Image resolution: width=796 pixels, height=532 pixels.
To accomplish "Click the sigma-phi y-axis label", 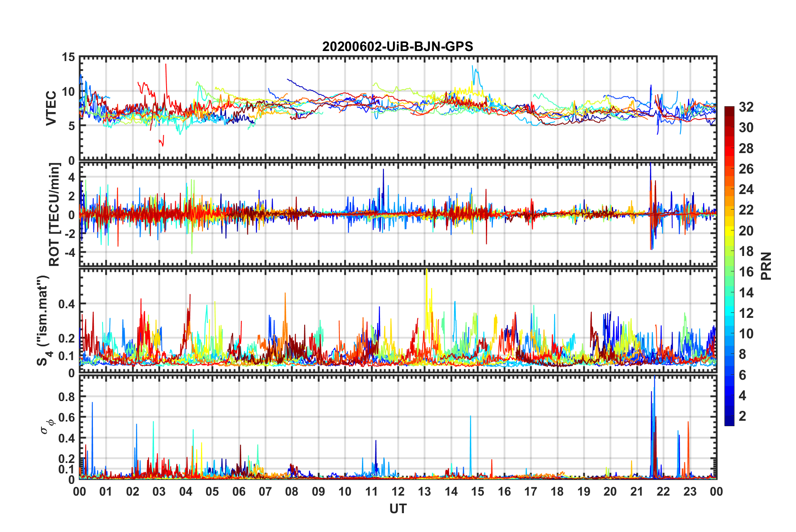I will 47,427.
